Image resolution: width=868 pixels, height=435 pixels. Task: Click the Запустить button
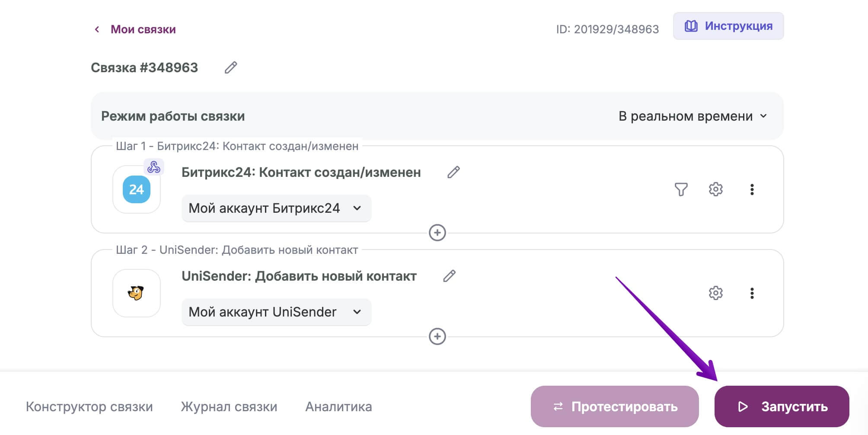[x=782, y=406]
